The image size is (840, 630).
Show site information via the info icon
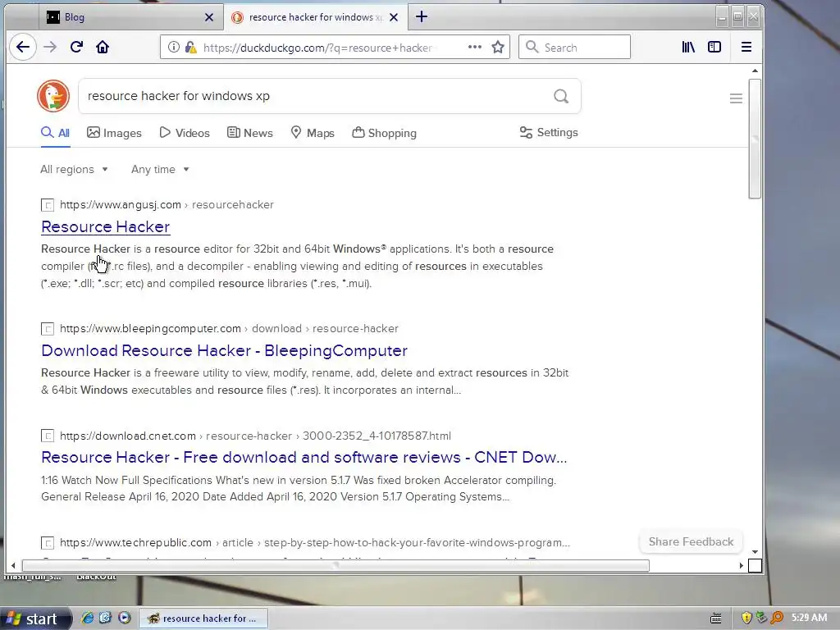coord(174,47)
